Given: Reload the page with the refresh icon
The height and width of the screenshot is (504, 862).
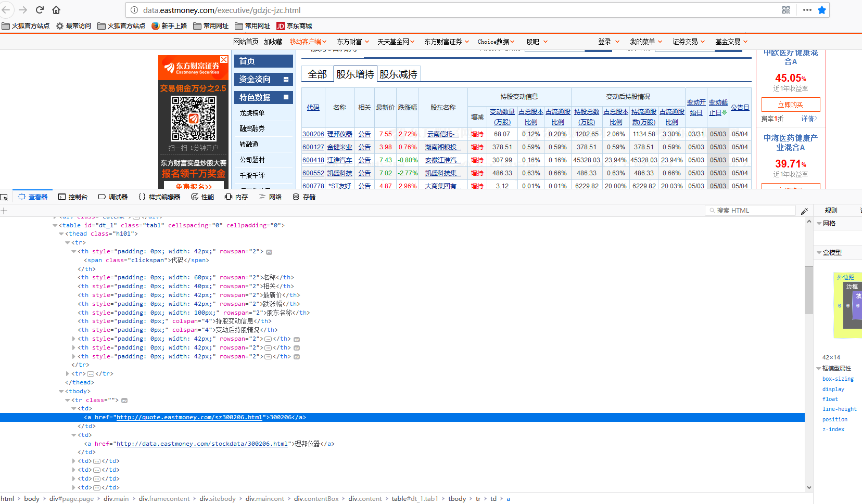Looking at the screenshot, I should tap(40, 10).
